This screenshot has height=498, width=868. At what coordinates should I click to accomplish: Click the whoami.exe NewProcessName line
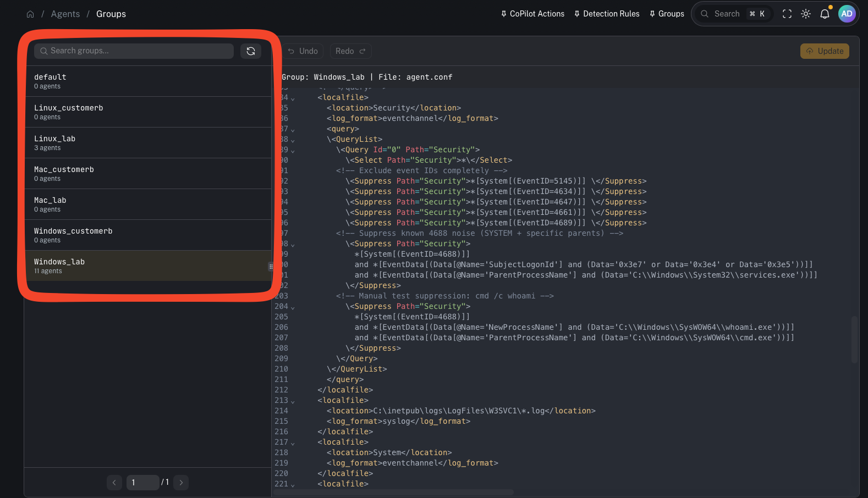(574, 327)
